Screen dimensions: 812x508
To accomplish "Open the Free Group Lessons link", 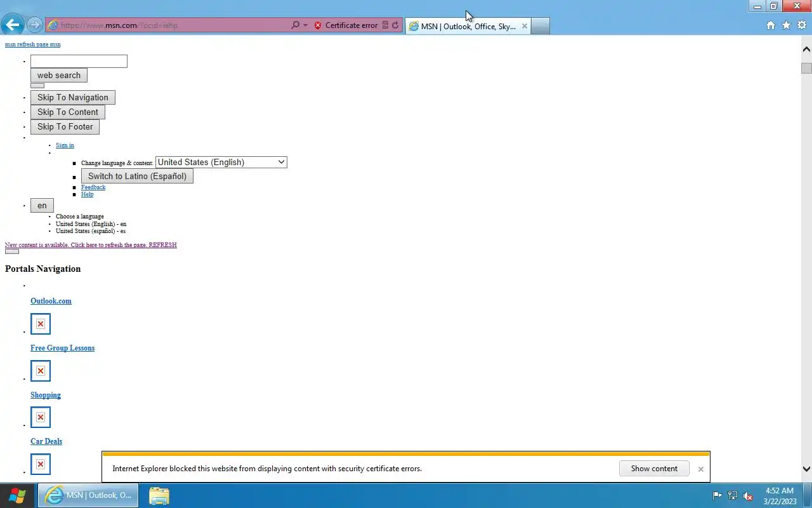I will coord(62,348).
